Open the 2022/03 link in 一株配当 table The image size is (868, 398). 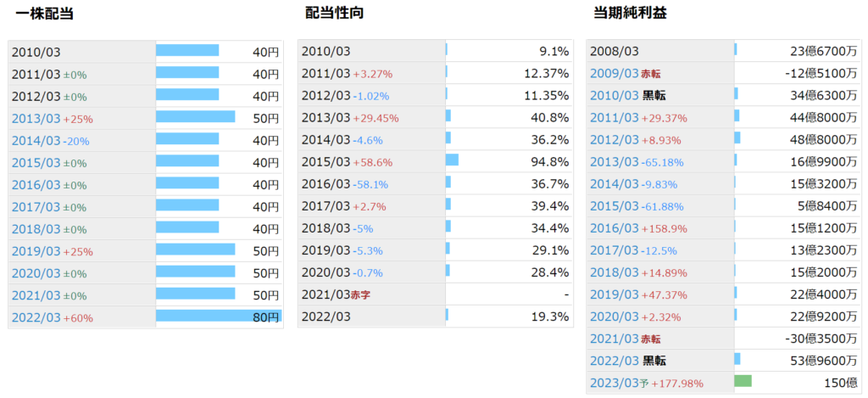36,318
